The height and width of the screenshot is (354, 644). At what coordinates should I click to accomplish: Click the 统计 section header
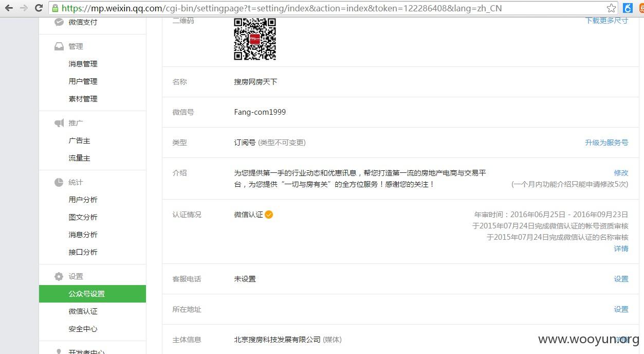click(76, 182)
